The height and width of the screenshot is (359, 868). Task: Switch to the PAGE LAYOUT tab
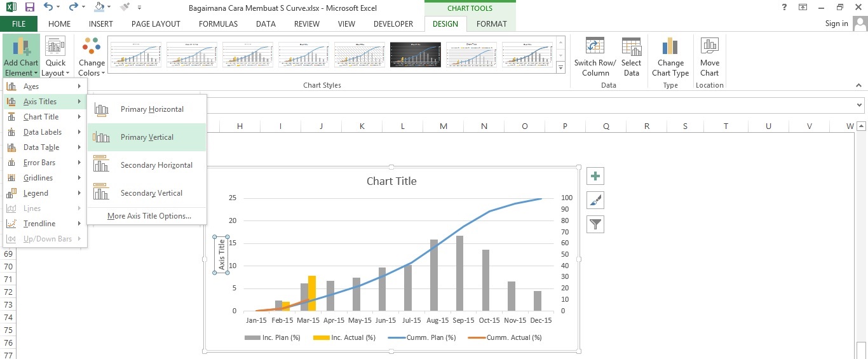156,24
